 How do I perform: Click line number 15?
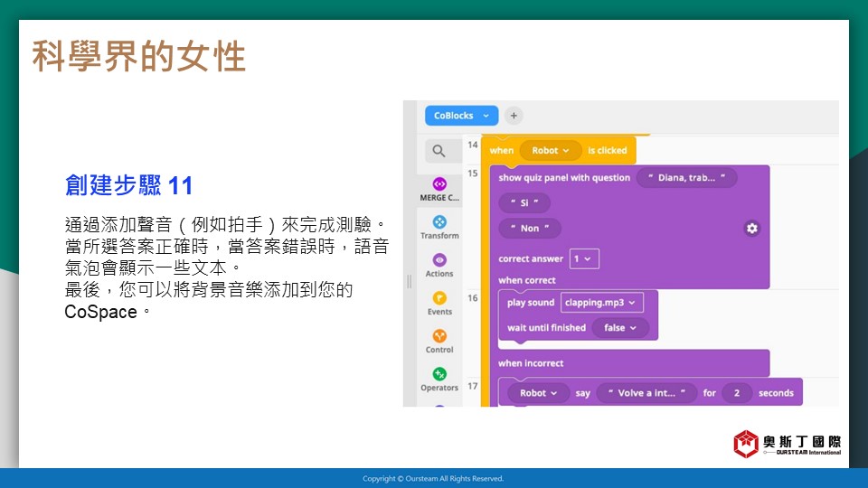(472, 174)
